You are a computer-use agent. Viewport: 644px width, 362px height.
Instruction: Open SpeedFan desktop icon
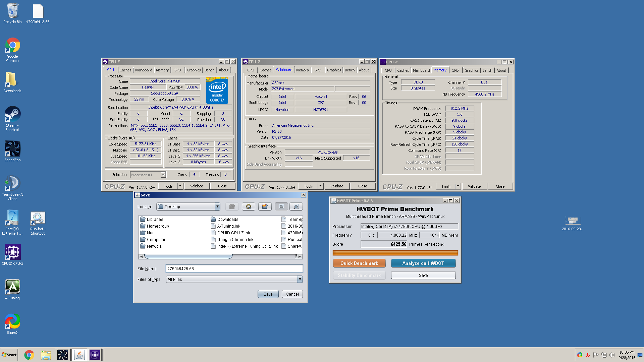point(12,151)
